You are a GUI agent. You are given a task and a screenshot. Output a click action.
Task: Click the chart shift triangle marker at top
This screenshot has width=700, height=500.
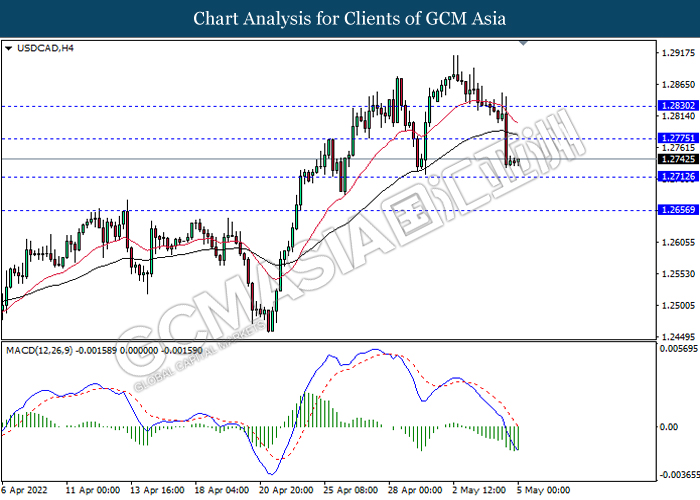[x=523, y=43]
